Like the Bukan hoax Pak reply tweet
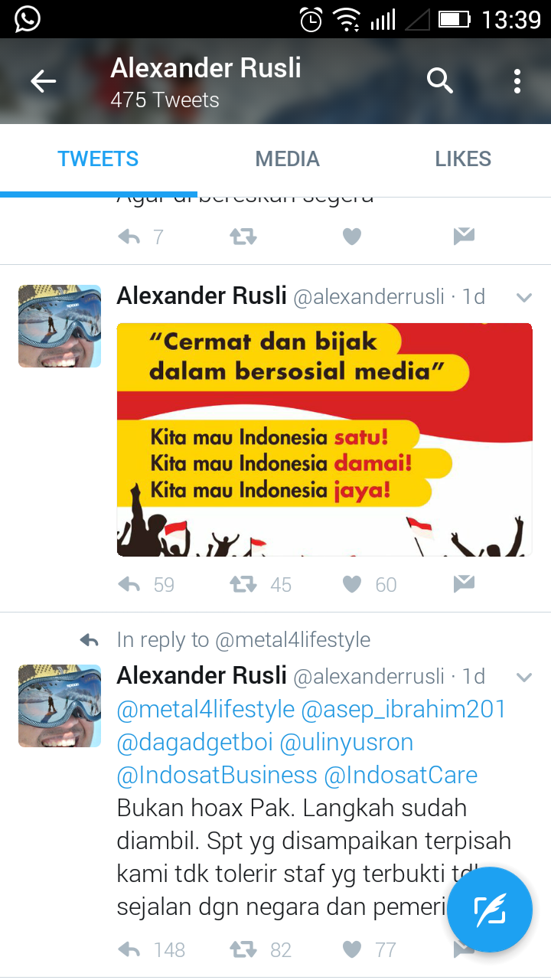 tap(352, 950)
